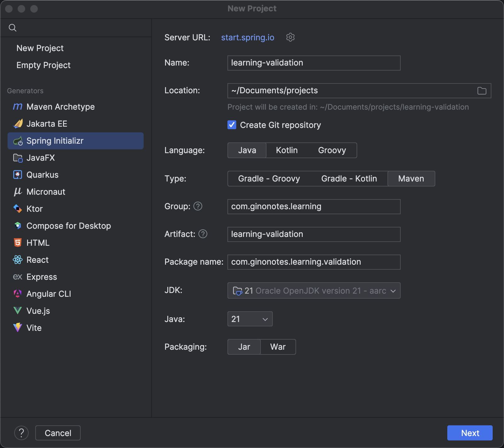Uncheck Create Git repository checkbox
Image resolution: width=504 pixels, height=448 pixels.
232,125
